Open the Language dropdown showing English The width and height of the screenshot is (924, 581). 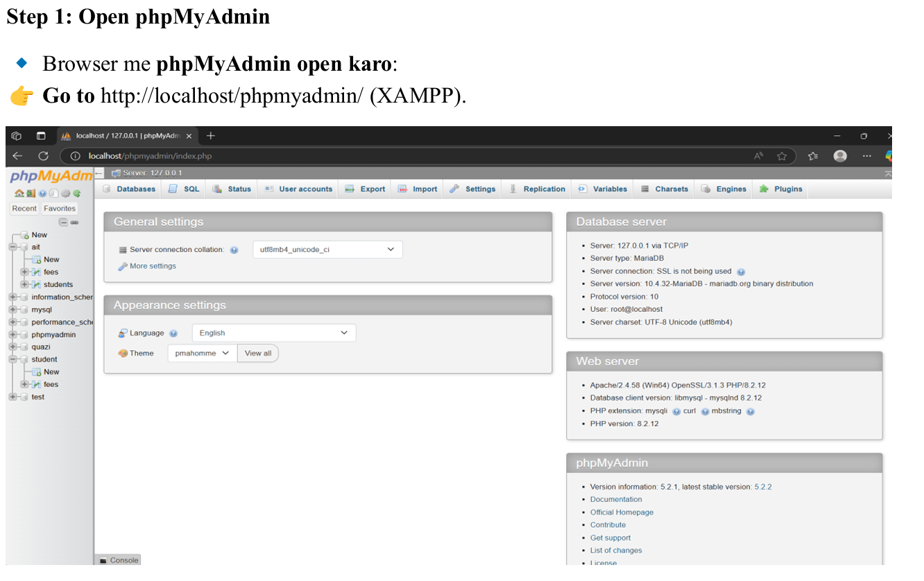274,333
